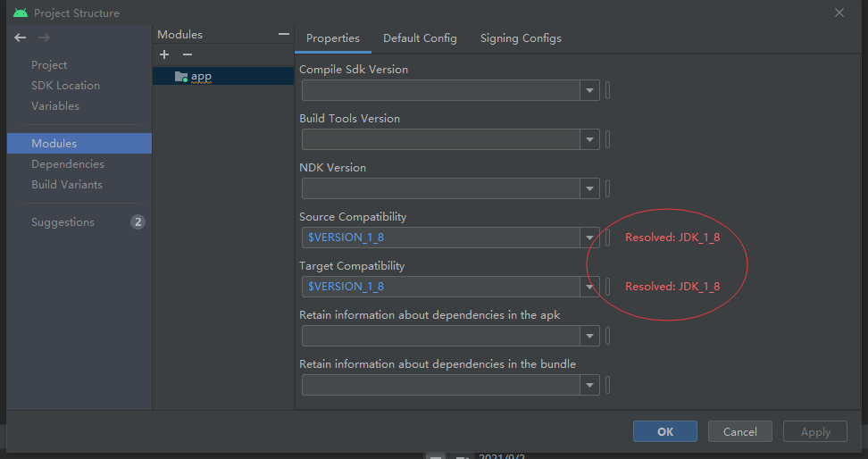Screen dimensions: 868x459
Task: Collapse the Modules panel with hide icon
Action: click(x=284, y=34)
